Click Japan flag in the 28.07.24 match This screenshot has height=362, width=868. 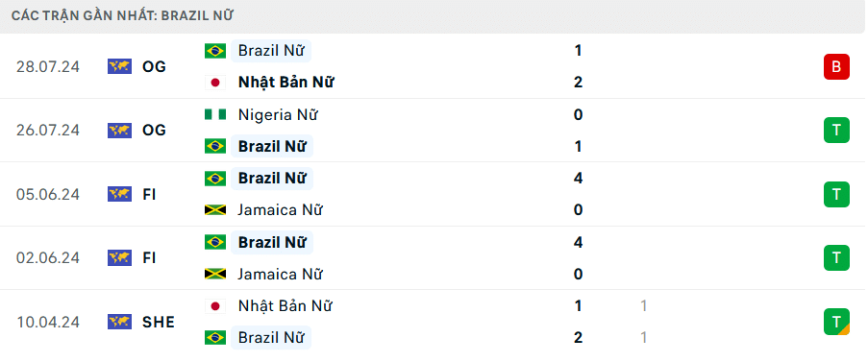[x=214, y=83]
